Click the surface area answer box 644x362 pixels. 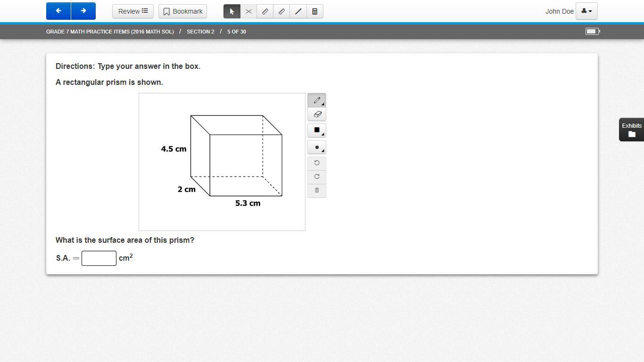pos(99,258)
